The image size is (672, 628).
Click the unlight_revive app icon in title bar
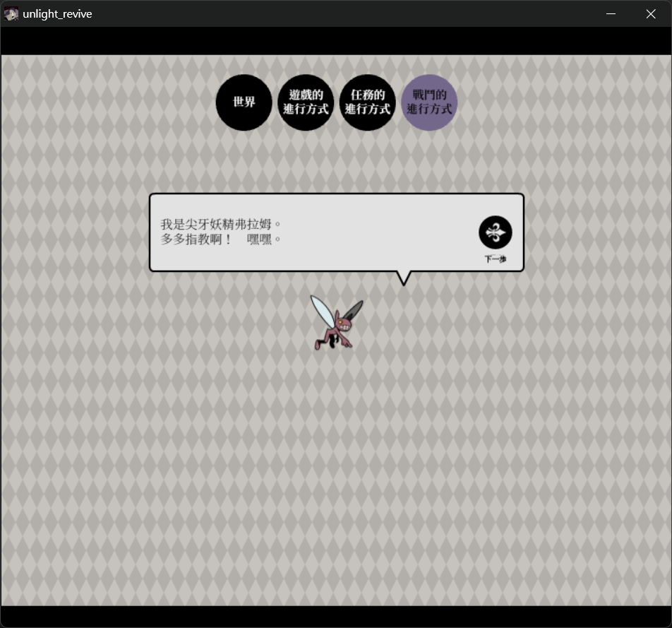(x=11, y=14)
